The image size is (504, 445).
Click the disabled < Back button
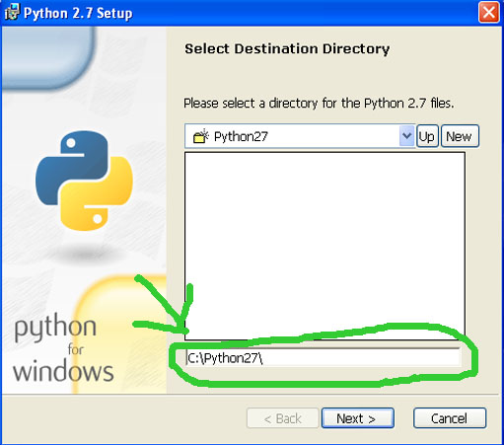282,418
